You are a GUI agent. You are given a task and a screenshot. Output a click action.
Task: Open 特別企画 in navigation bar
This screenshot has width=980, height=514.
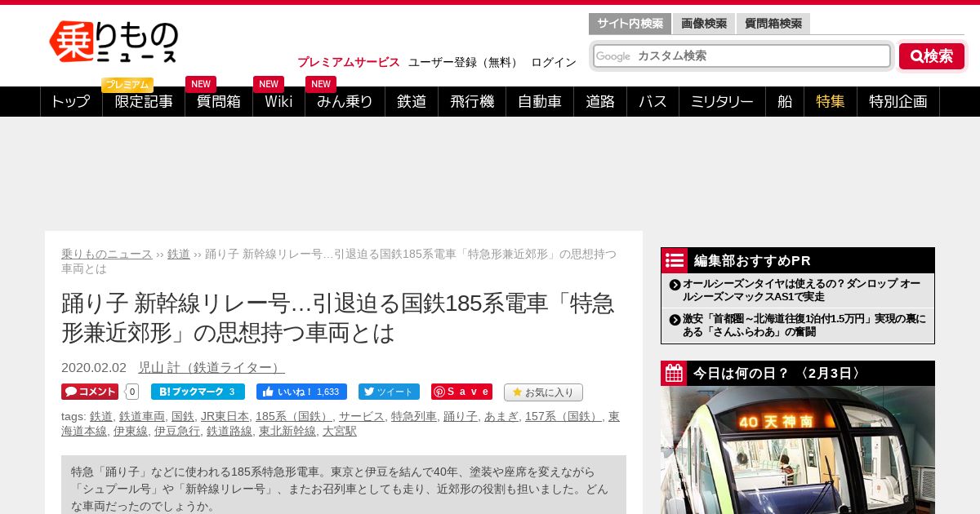point(898,101)
